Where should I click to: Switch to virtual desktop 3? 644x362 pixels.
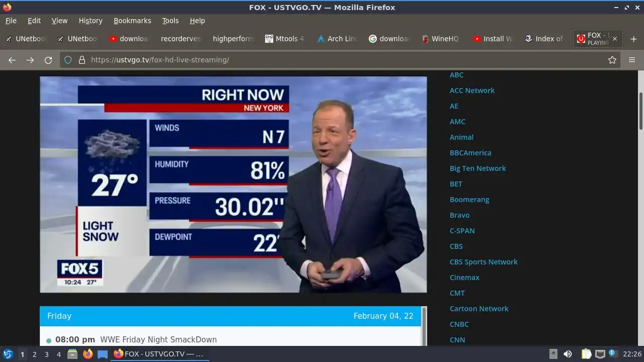coord(46,354)
